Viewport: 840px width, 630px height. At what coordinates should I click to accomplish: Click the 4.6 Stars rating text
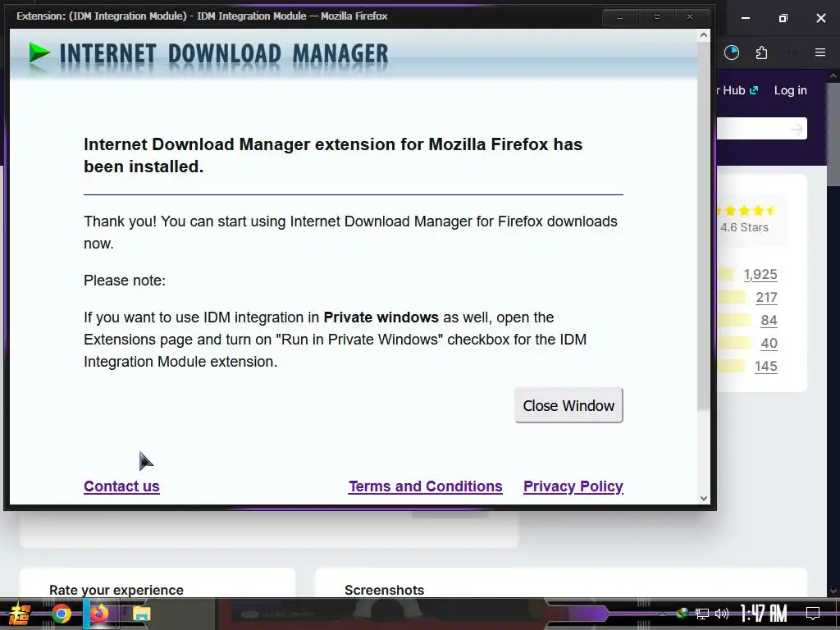tap(744, 228)
